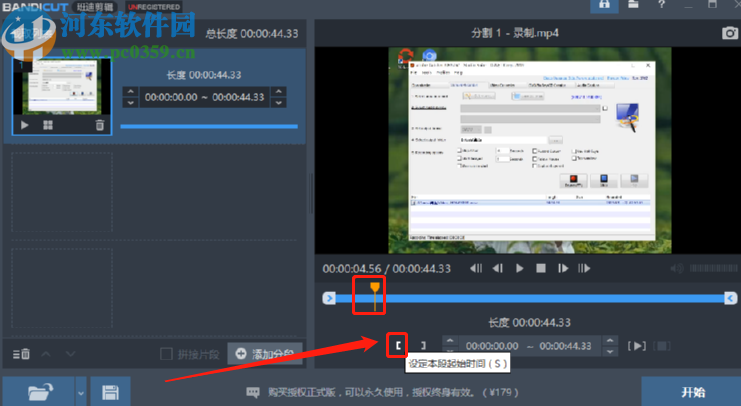This screenshot has width=741, height=406.
Task: Stop the preview playback
Action: pyautogui.click(x=541, y=268)
